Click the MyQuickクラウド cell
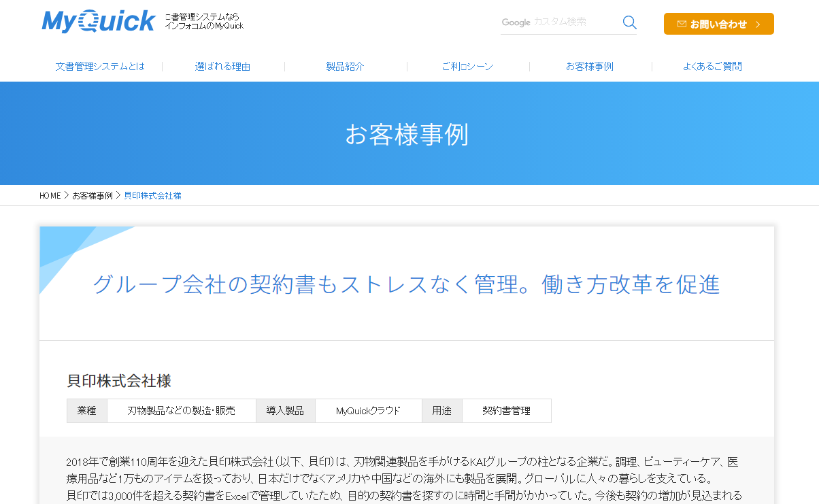 point(369,411)
